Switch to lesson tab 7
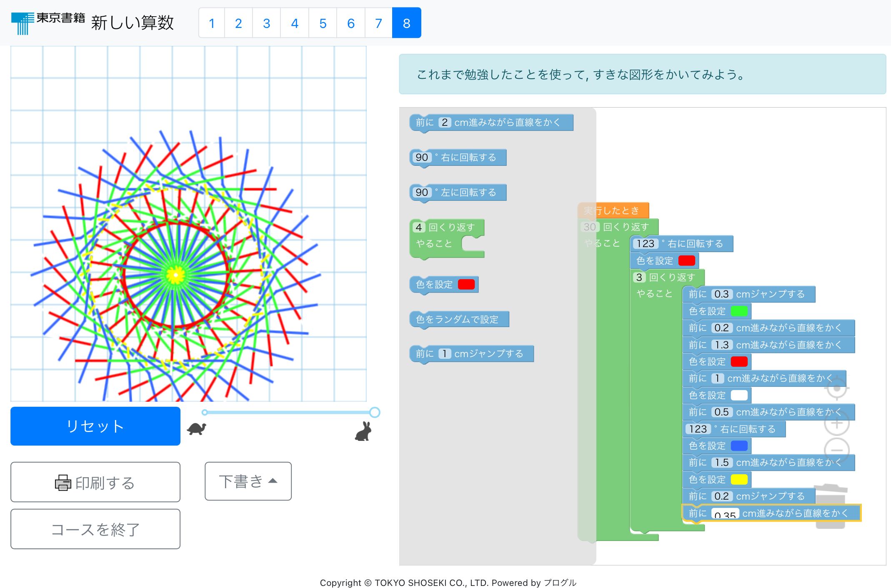The image size is (891, 588). [x=378, y=23]
